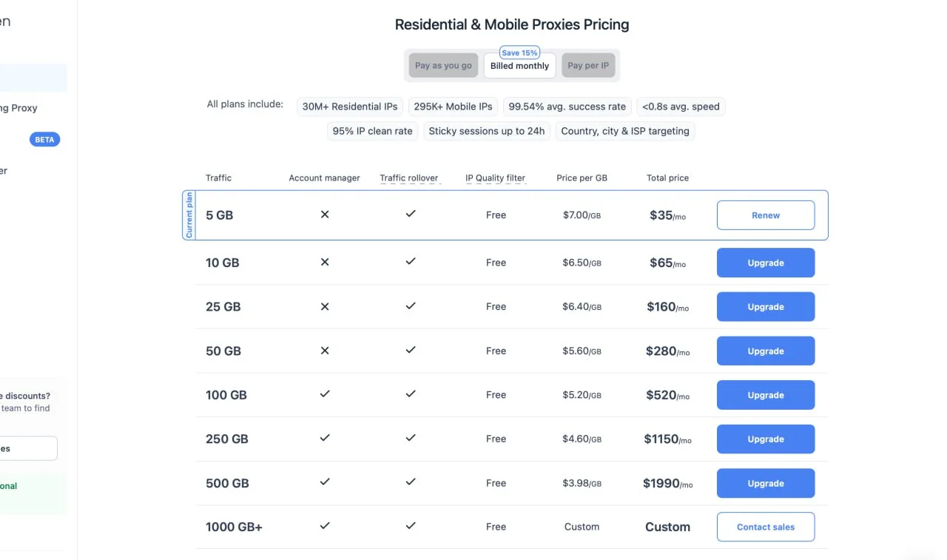Click the 50 GB account manager cross icon
This screenshot has height=560, width=947.
(x=324, y=351)
